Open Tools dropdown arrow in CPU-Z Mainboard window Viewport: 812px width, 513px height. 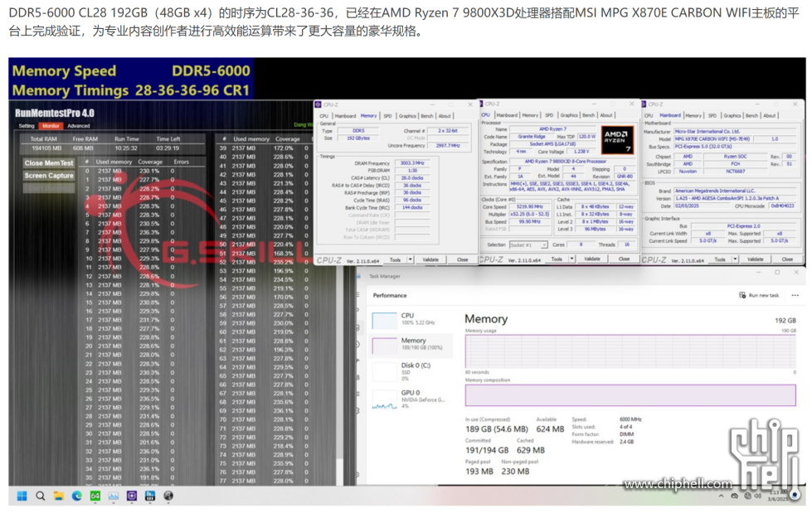736,259
